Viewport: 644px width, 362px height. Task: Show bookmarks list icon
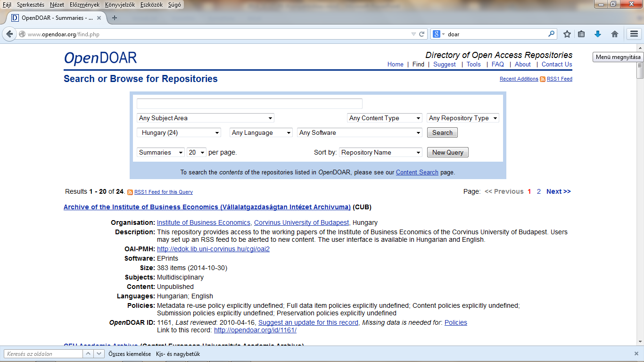[x=582, y=34]
